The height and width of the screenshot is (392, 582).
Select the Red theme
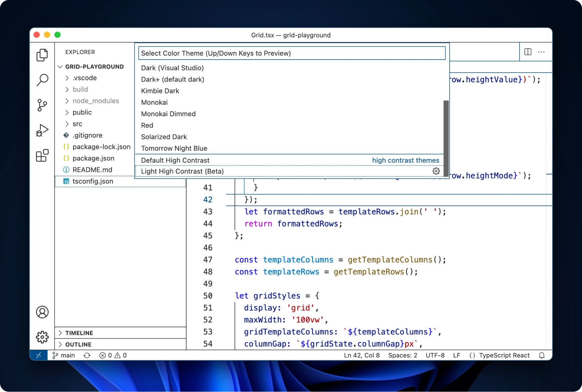289,125
